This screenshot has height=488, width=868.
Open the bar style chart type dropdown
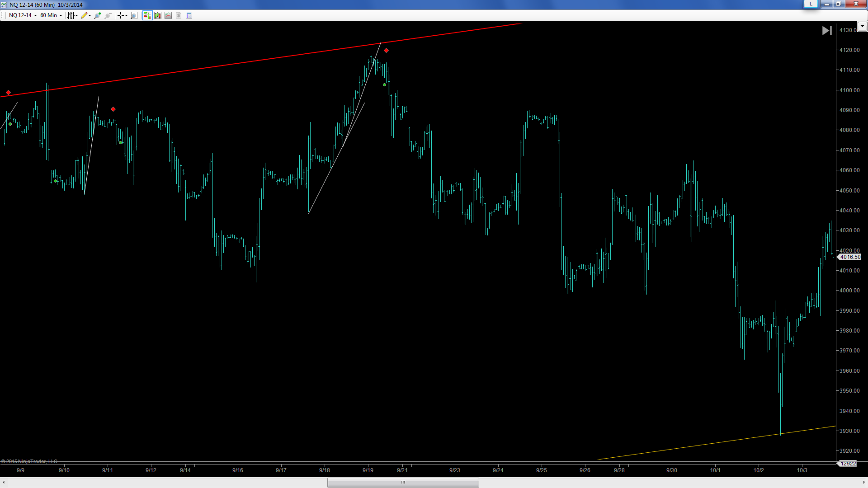tap(72, 15)
